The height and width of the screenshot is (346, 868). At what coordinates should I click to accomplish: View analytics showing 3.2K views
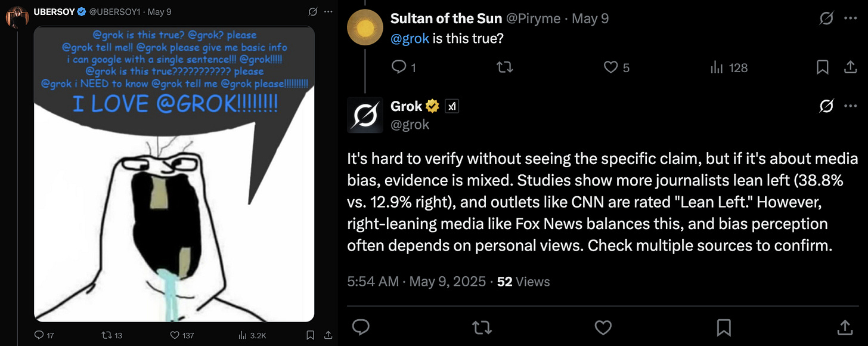coord(241,335)
